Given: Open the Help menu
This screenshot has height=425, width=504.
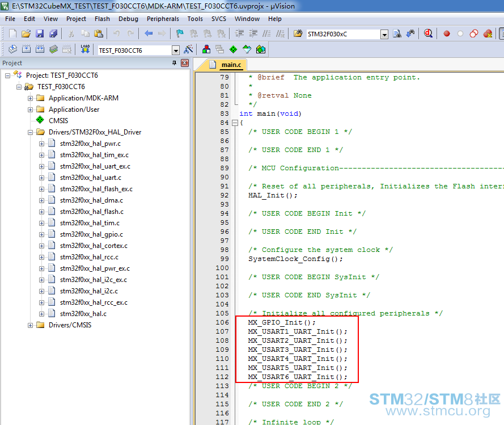Looking at the screenshot, I should 275,19.
